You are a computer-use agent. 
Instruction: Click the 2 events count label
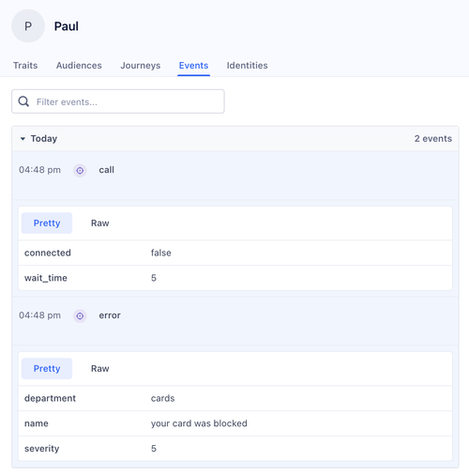click(x=433, y=139)
